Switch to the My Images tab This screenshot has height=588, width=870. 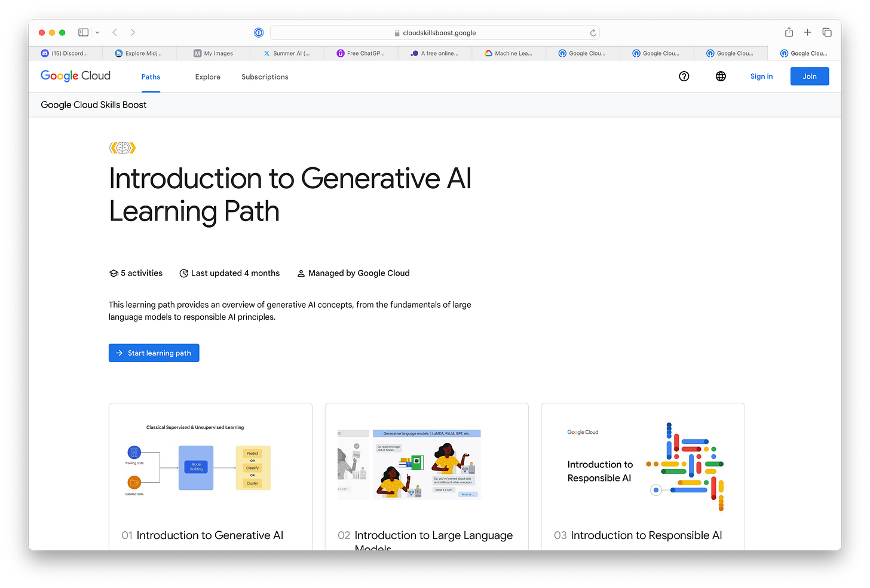213,53
